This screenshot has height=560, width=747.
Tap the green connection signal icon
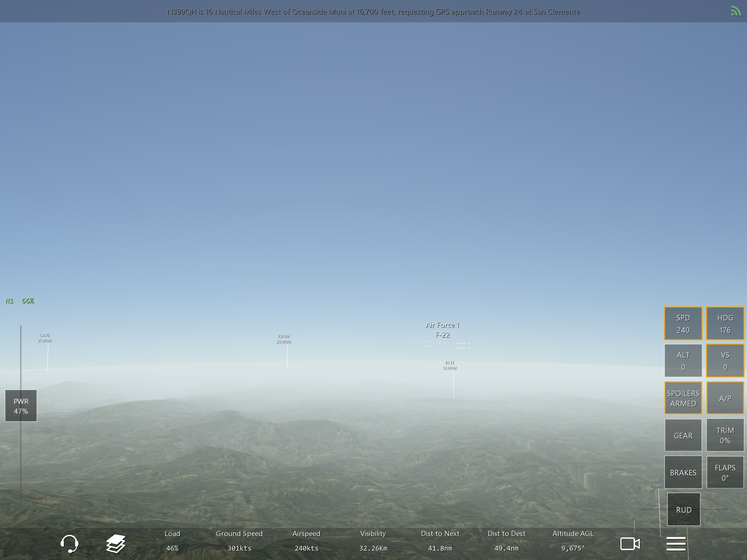[736, 11]
